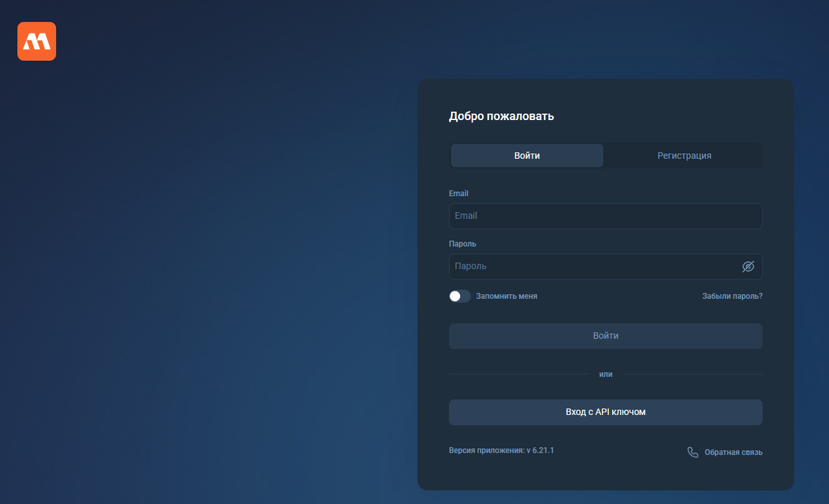The image size is (829, 504).
Task: Click the phone icon next to Обратная связь
Action: click(x=693, y=452)
